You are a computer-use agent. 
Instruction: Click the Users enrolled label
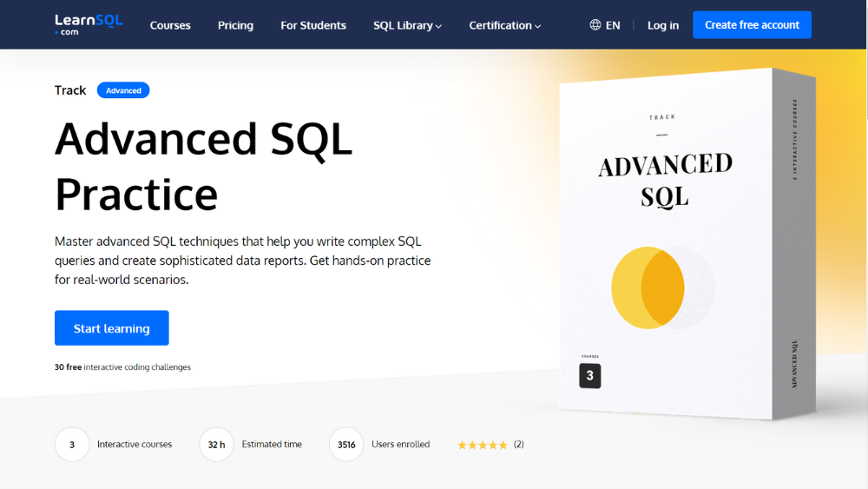point(401,444)
